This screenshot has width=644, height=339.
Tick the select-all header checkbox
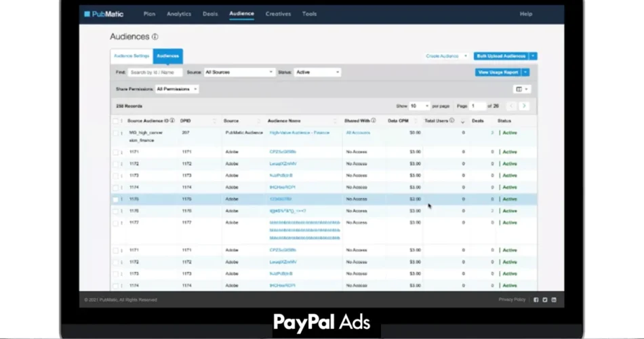point(115,121)
